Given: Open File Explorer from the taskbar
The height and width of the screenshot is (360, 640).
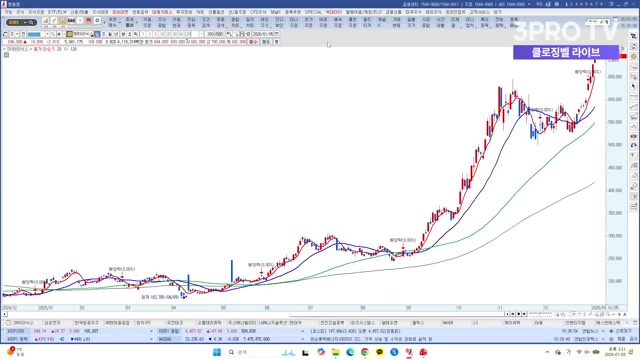Looking at the screenshot, I should pyautogui.click(x=336, y=352).
